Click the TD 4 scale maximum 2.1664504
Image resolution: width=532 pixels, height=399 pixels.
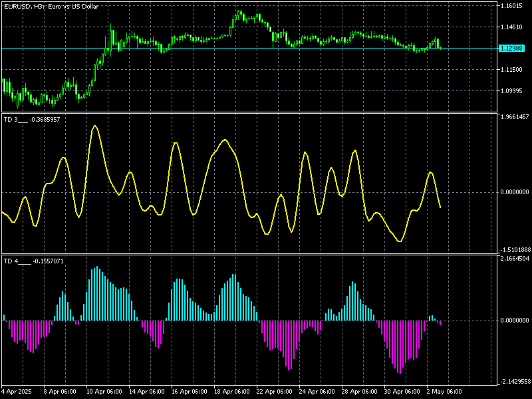click(515, 259)
